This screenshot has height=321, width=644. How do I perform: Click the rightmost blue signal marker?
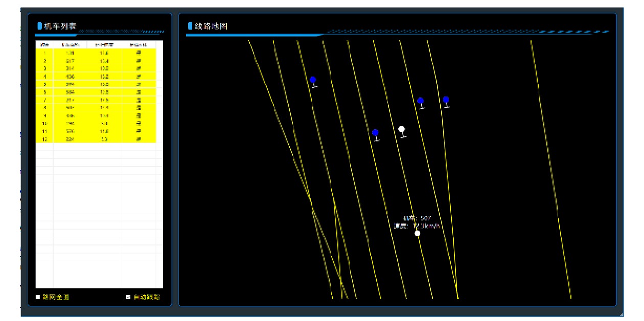(446, 101)
